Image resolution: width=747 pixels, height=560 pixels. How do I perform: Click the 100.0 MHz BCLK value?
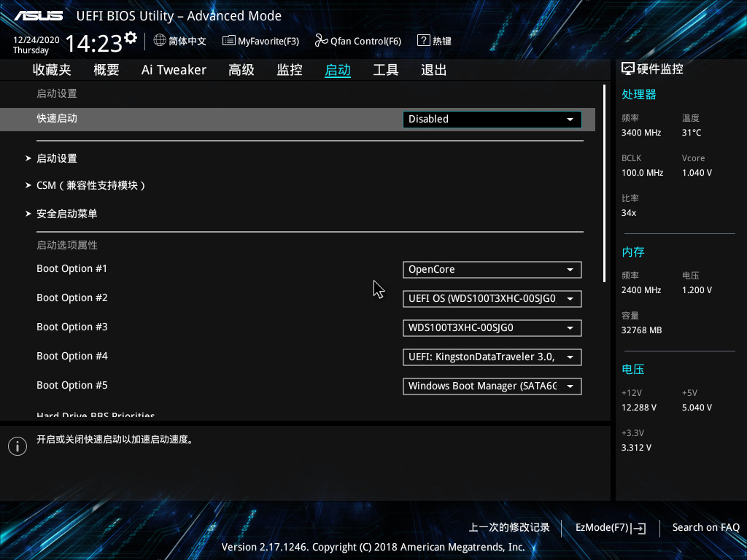(642, 172)
